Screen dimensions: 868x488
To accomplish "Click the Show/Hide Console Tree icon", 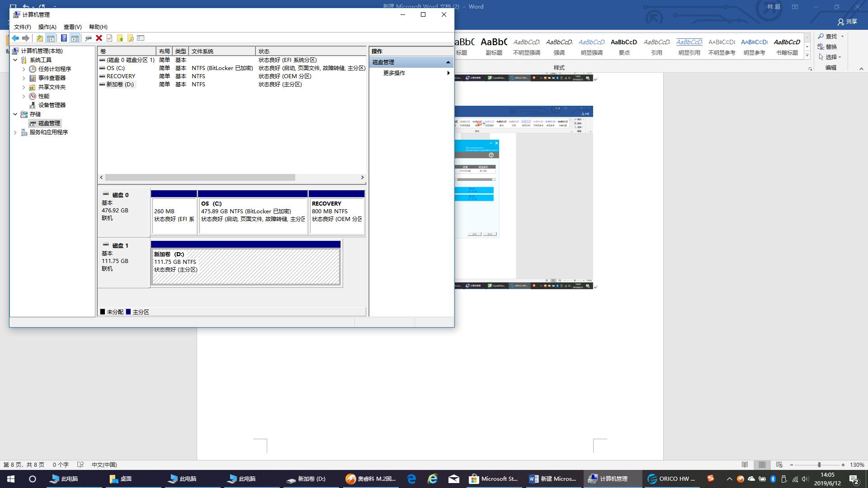I will [x=51, y=38].
